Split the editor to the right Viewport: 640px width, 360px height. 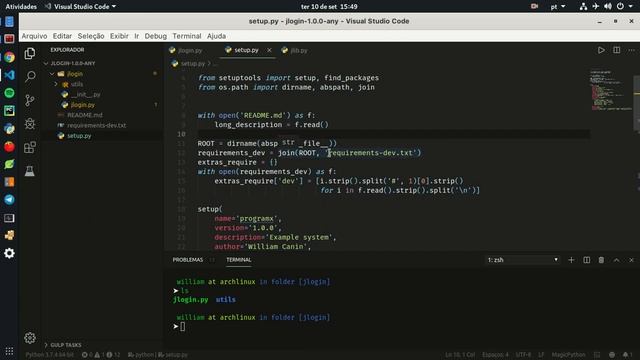(x=616, y=50)
